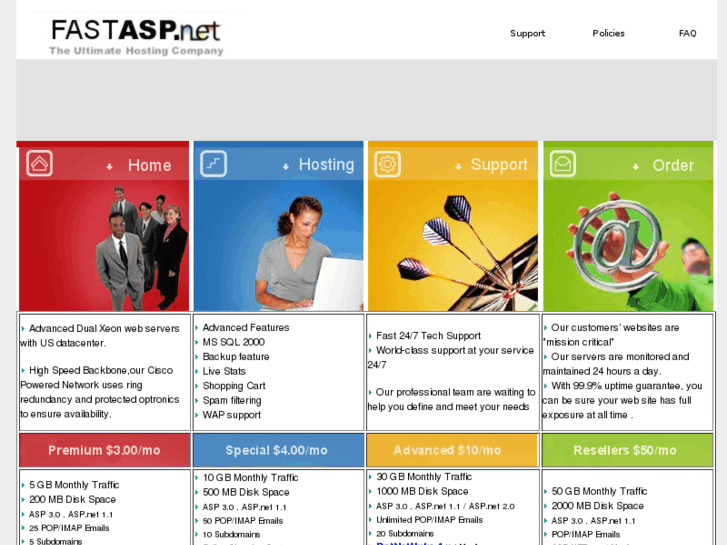This screenshot has width=727, height=545.
Task: Click 'Our professional team are waiting' text
Action: [455, 392]
